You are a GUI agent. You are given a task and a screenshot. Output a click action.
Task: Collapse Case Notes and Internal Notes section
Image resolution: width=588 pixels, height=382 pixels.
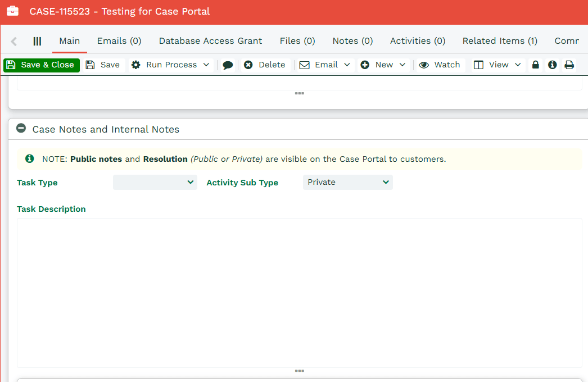21,128
